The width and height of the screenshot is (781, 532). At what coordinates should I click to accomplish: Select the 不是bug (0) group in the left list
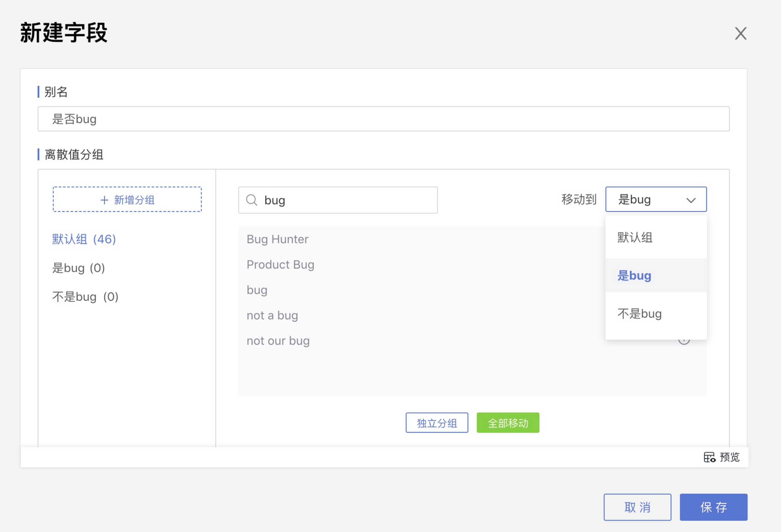tap(85, 297)
